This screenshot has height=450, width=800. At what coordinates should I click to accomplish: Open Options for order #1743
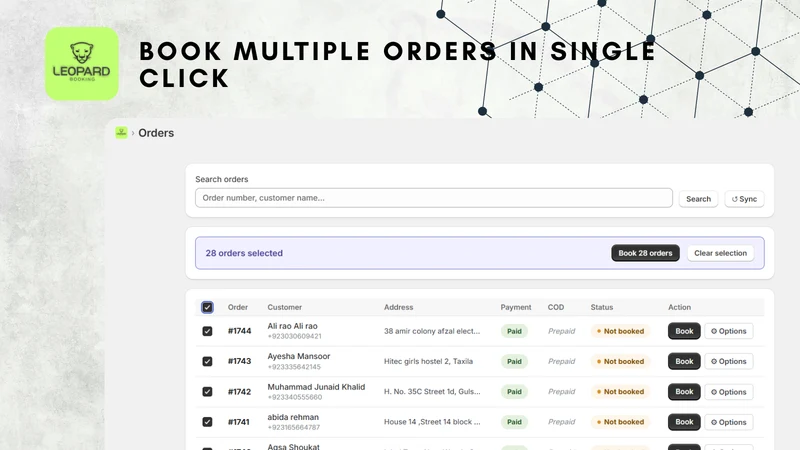tap(729, 361)
